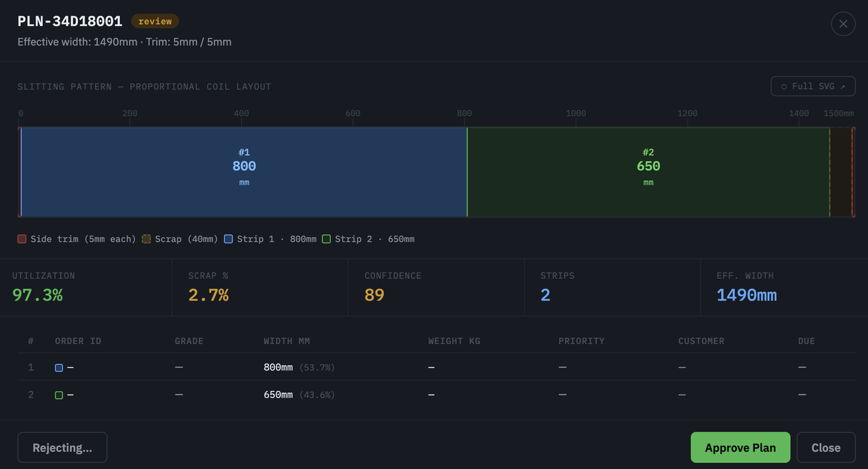Click the blue square icon in row 1
Screen dimensions: 868x469
click(x=59, y=368)
